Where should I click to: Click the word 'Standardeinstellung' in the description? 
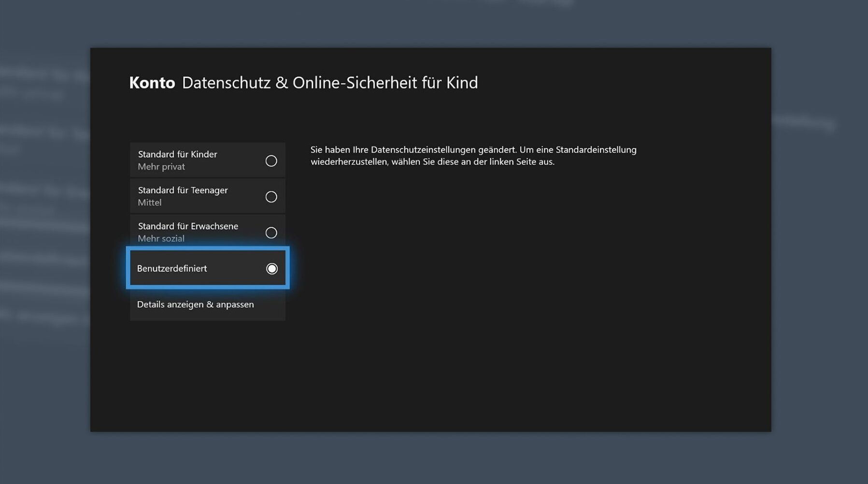pyautogui.click(x=596, y=150)
